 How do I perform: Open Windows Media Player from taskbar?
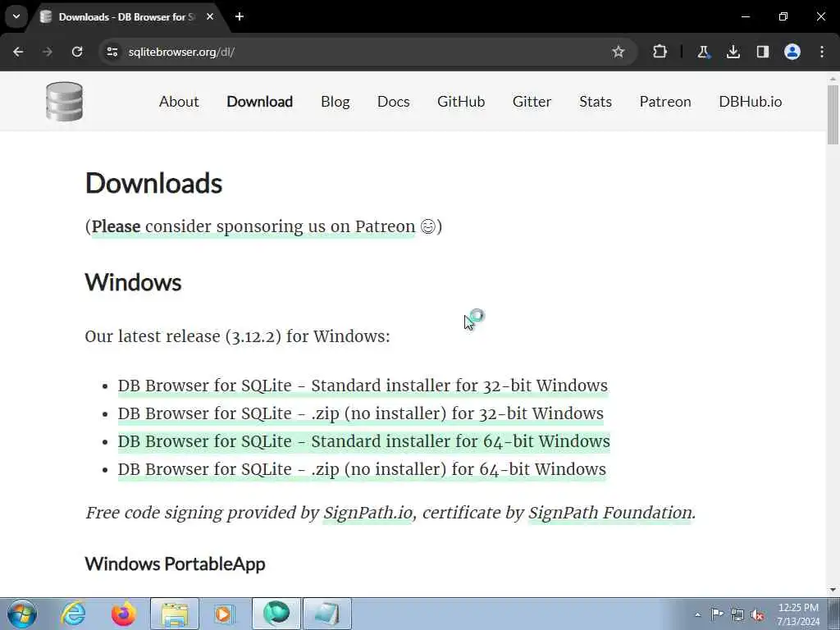click(224, 614)
